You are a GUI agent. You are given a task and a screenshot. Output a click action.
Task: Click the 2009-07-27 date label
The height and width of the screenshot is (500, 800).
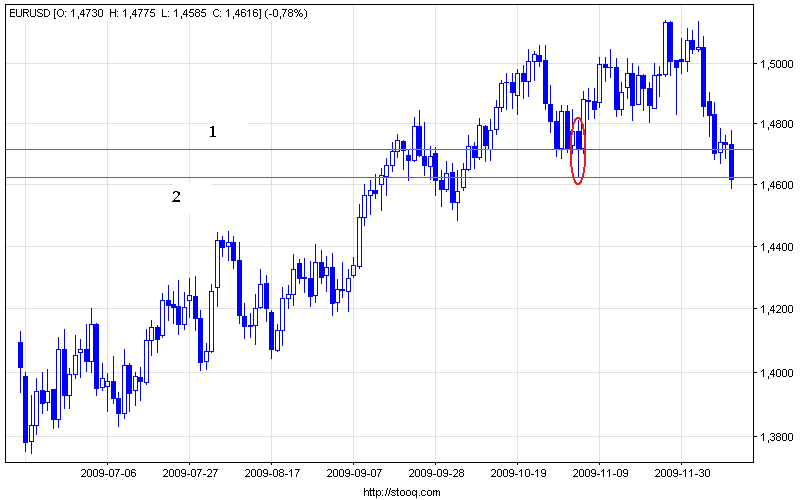(x=190, y=473)
